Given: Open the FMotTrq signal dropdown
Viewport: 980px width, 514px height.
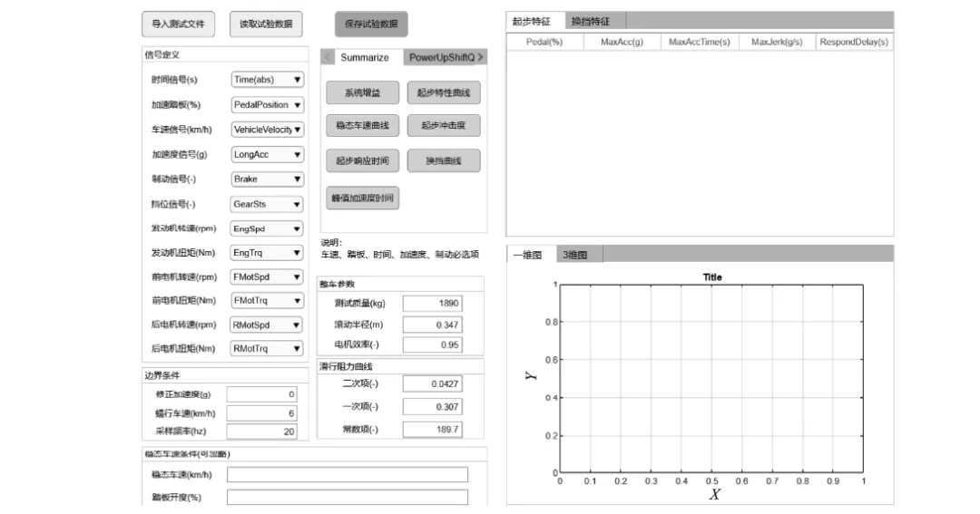Looking at the screenshot, I should [x=267, y=300].
